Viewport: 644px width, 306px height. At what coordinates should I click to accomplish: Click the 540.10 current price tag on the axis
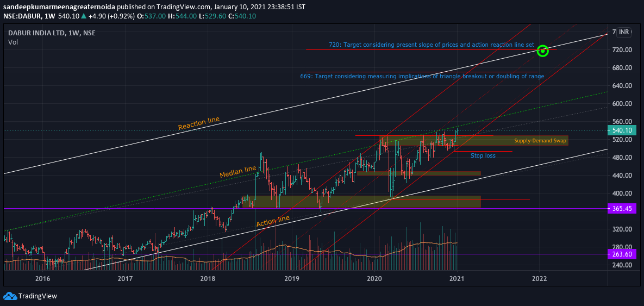(621, 130)
